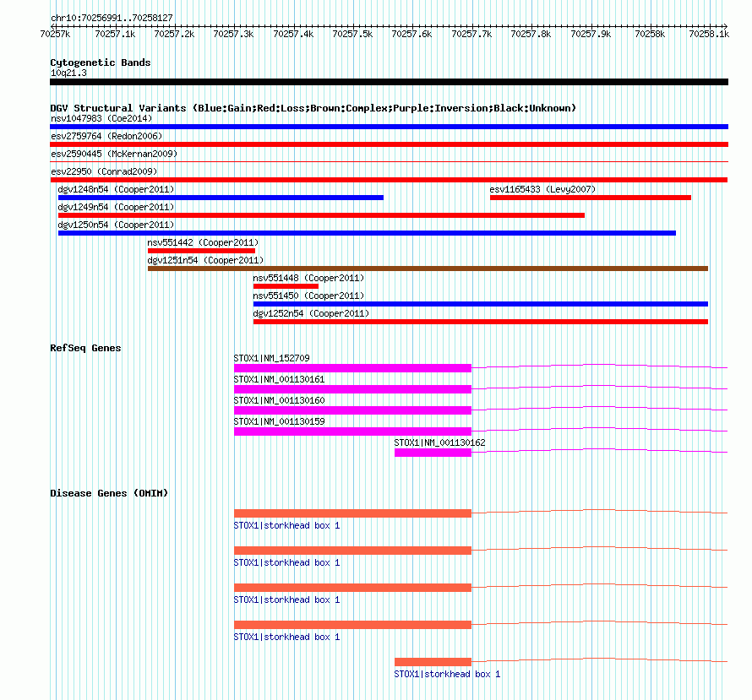Click the 10q21.3 band label
Screen dimensions: 752x700
pos(68,73)
